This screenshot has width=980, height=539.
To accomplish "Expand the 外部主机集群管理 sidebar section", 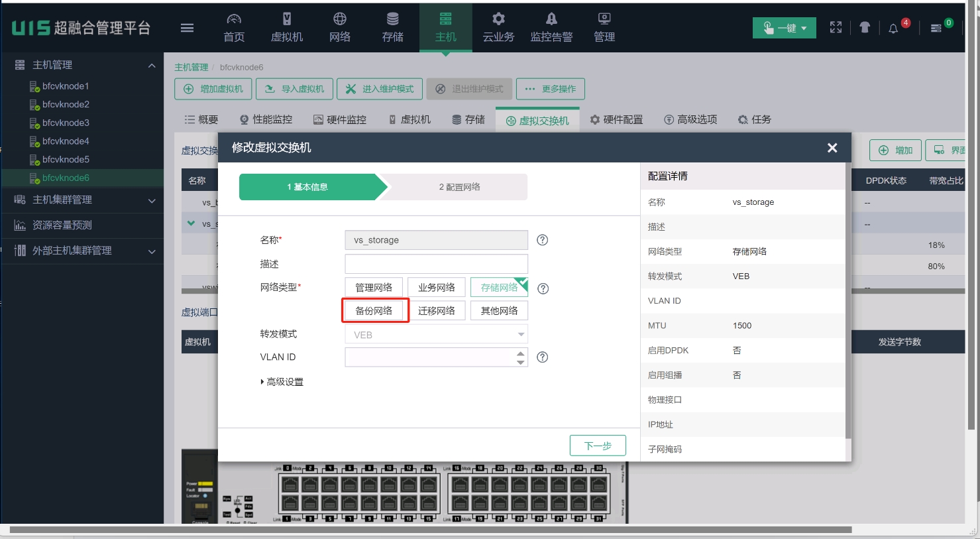I will pyautogui.click(x=152, y=251).
